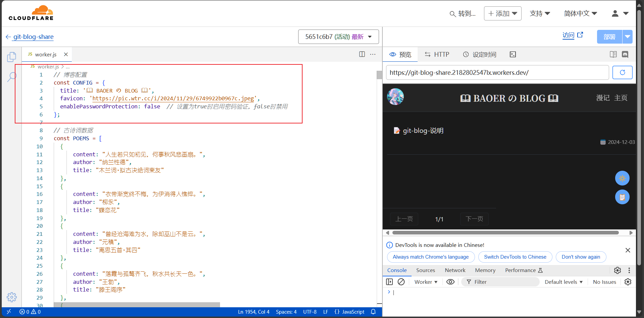Open the 5651c6b7 version dropdown
The width and height of the screenshot is (644, 318).
338,37
